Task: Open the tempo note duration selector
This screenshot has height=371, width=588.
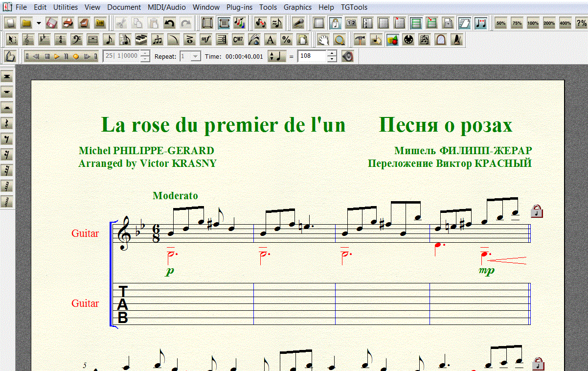Action: pos(277,56)
